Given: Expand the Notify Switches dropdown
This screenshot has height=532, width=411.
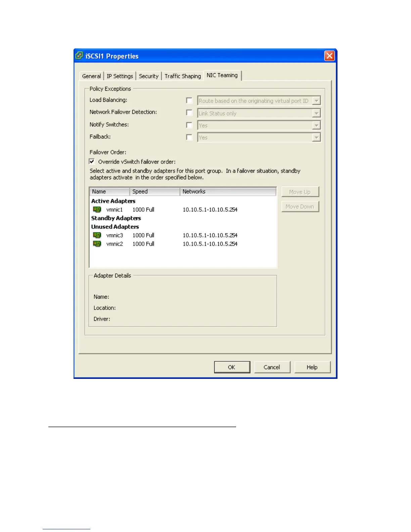Looking at the screenshot, I should click(x=316, y=126).
